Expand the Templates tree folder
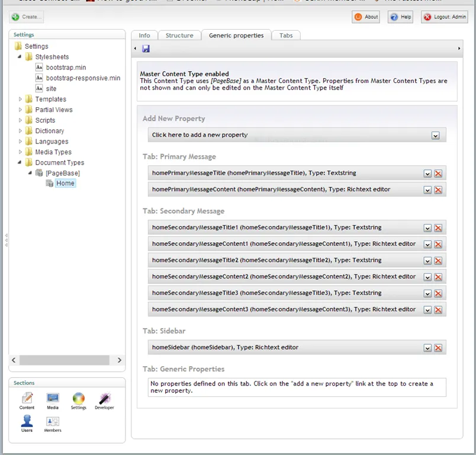The image size is (476, 455). click(20, 100)
